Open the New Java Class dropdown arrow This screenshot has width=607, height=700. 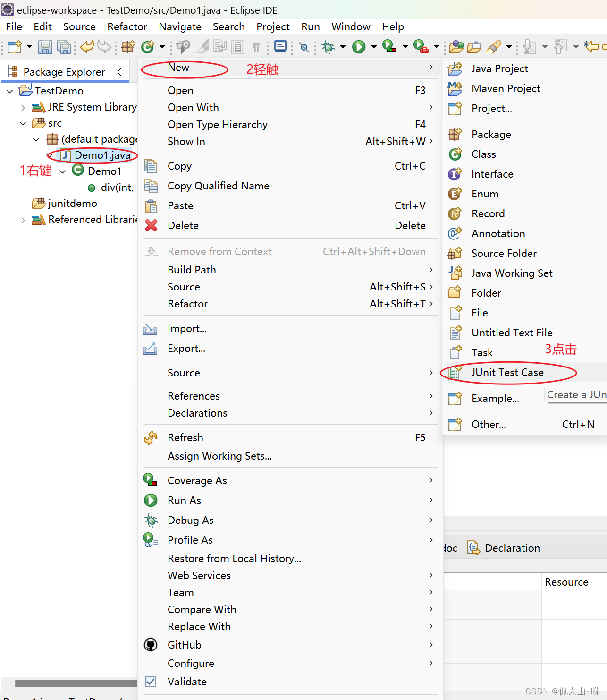[x=162, y=47]
